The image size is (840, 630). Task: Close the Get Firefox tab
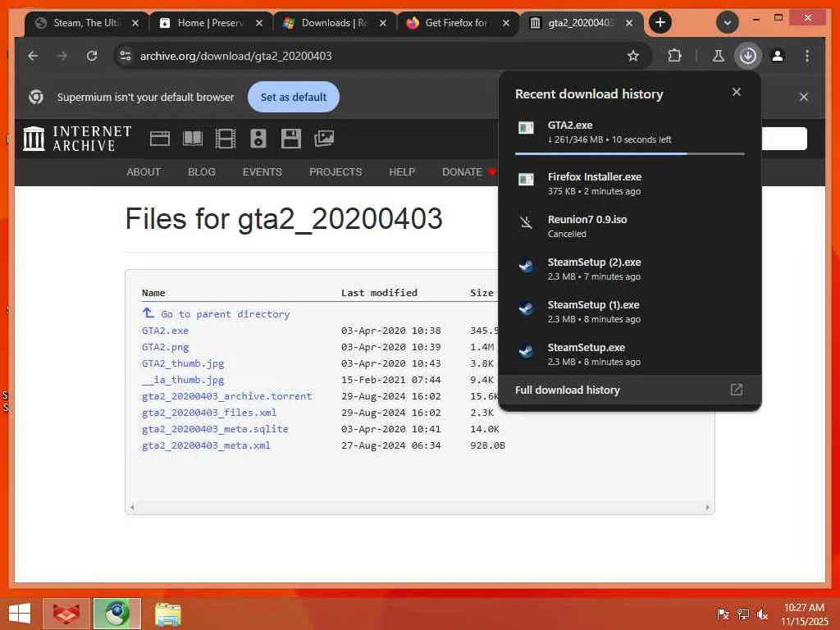pyautogui.click(x=505, y=23)
